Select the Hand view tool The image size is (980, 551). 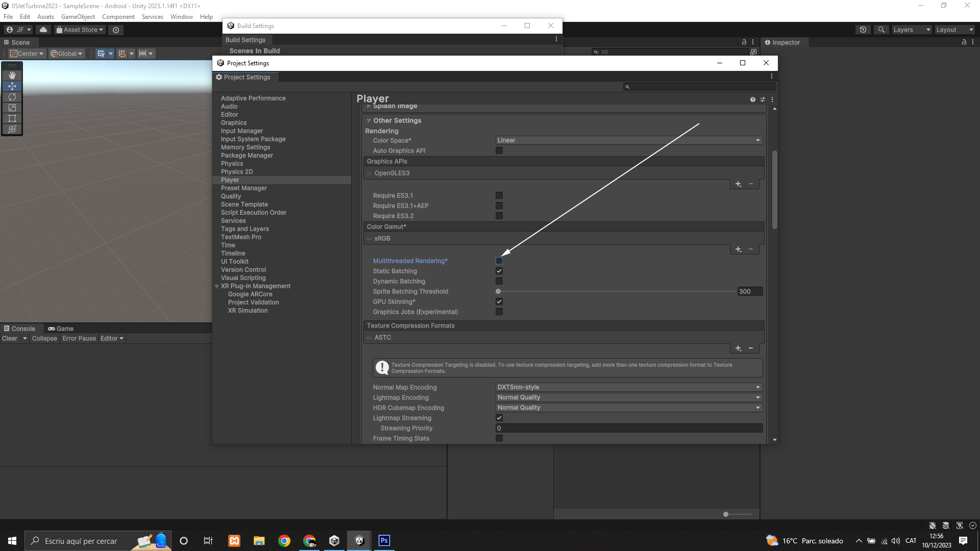(12, 75)
